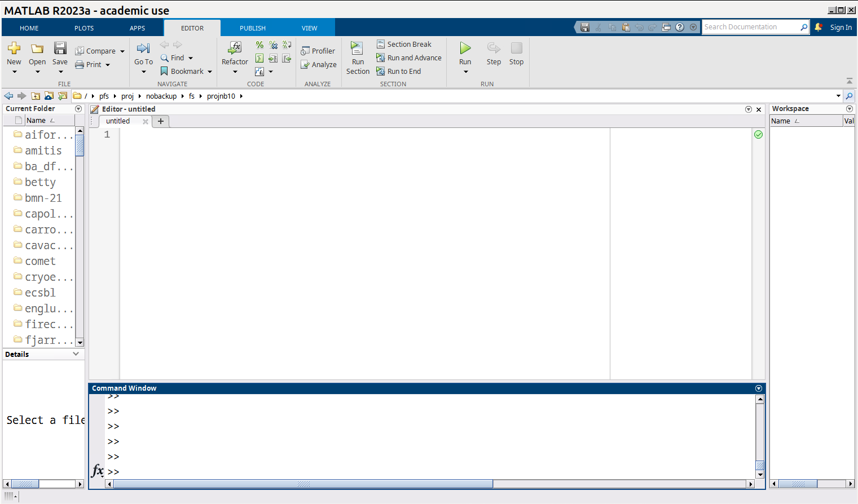Click the green code-check status indicator
This screenshot has width=858, height=504.
click(x=758, y=134)
